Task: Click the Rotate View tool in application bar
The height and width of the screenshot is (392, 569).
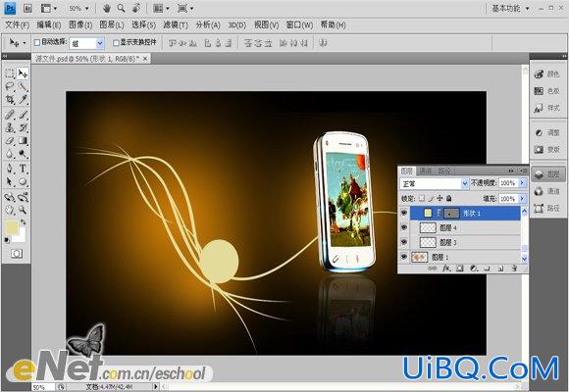Action: pyautogui.click(x=136, y=9)
